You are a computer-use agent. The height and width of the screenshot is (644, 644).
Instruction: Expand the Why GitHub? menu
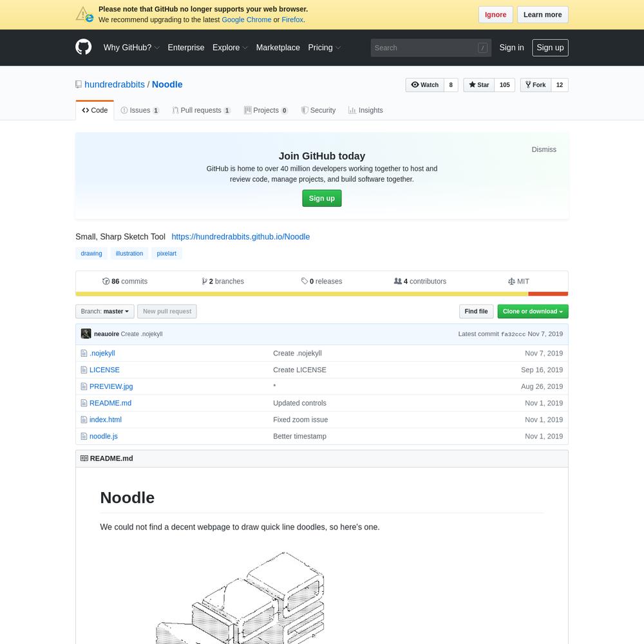[131, 48]
